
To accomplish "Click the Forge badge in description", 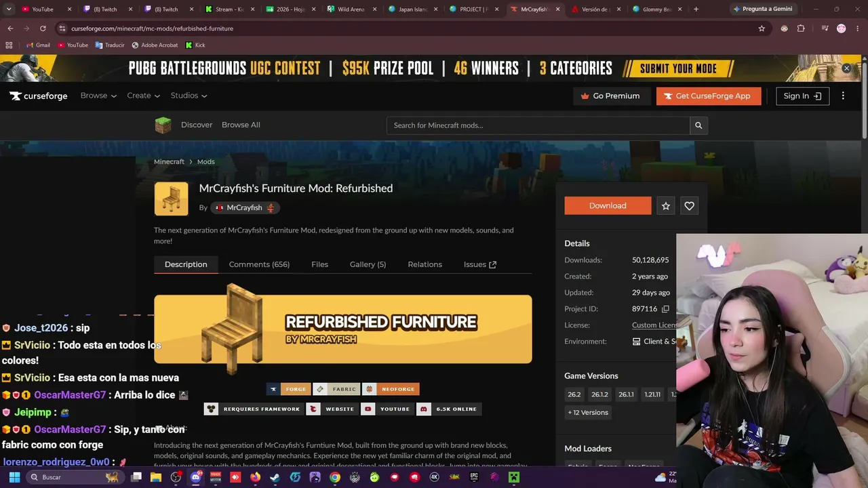I will tap(289, 389).
